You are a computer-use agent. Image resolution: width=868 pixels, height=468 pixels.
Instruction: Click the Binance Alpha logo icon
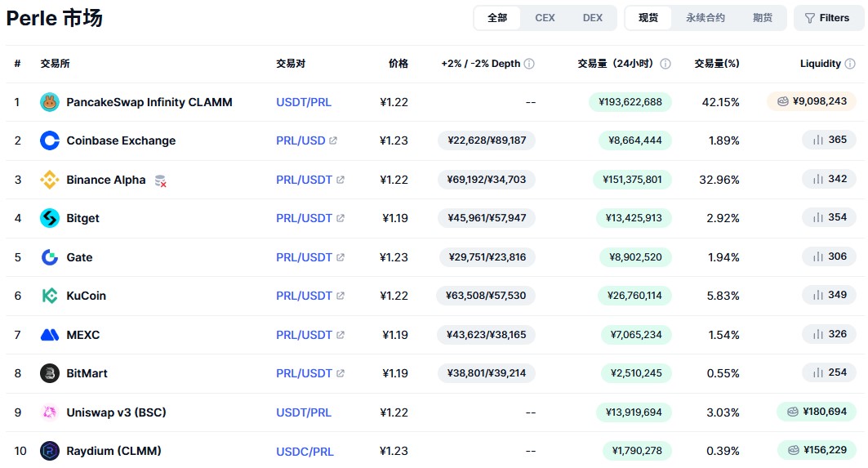(x=50, y=180)
